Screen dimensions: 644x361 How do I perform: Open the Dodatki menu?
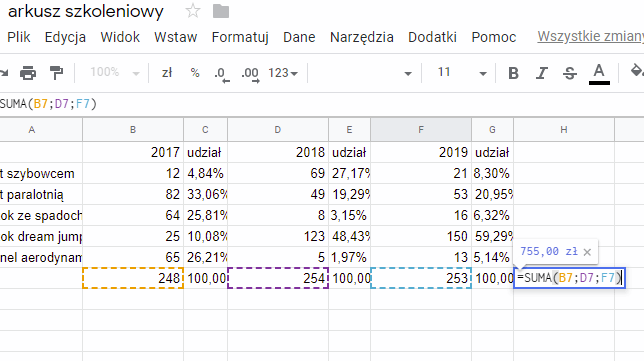(432, 37)
